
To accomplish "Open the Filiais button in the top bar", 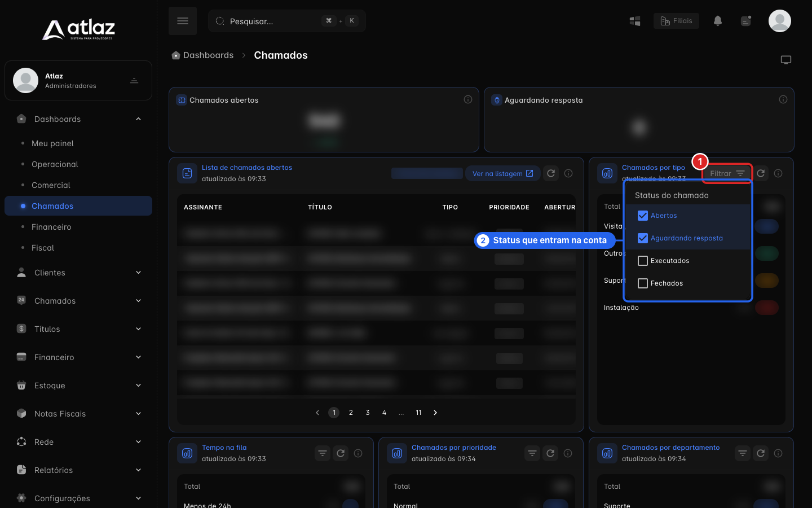I will coord(676,21).
